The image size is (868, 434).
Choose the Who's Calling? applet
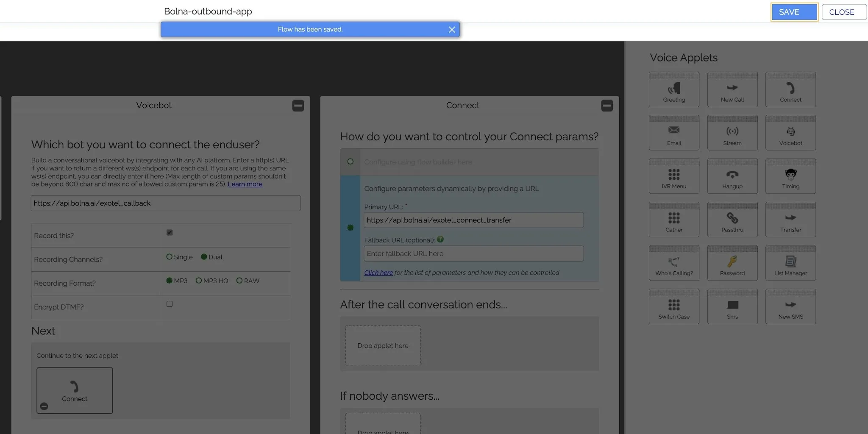click(674, 263)
